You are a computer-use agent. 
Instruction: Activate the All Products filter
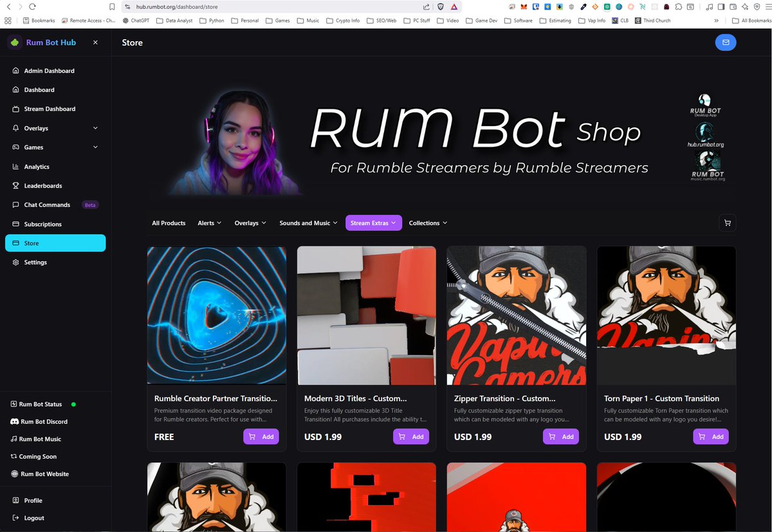click(169, 223)
